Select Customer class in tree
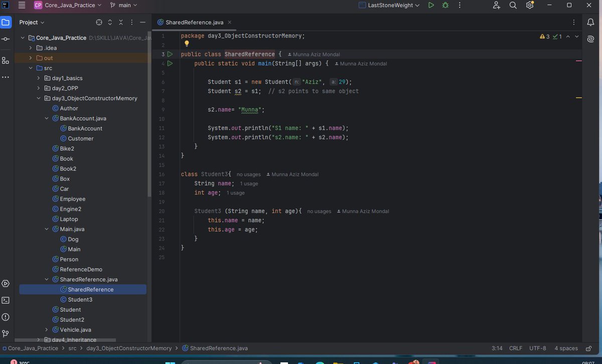The height and width of the screenshot is (364, 602). tap(81, 138)
